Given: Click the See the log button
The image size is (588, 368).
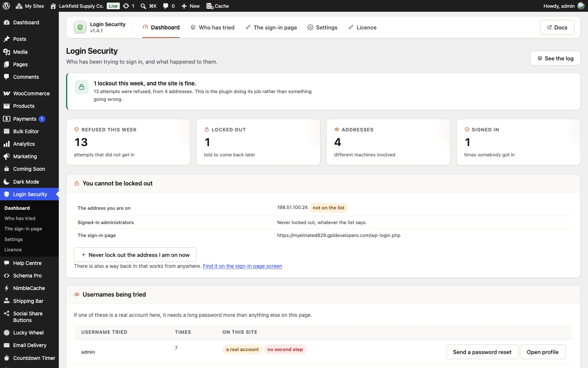Looking at the screenshot, I should [x=555, y=58].
